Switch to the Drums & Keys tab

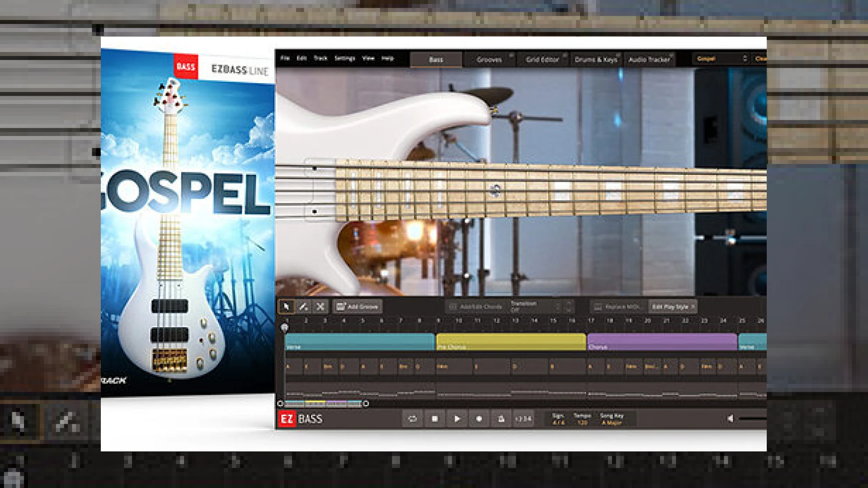595,60
